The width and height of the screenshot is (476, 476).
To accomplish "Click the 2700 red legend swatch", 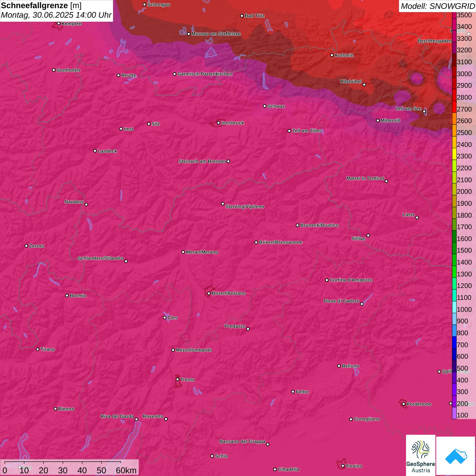I will (x=454, y=107).
